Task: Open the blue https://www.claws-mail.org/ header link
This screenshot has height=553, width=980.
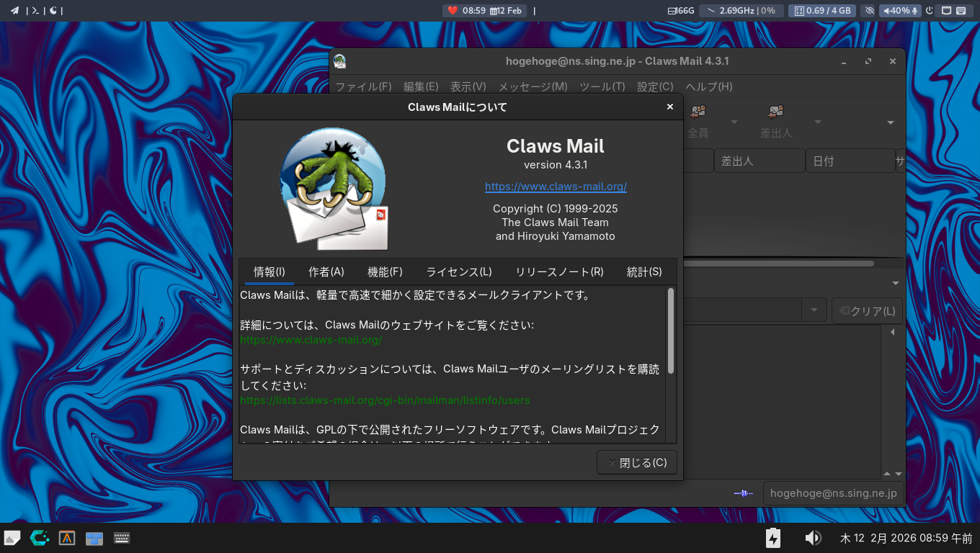Action: (556, 186)
